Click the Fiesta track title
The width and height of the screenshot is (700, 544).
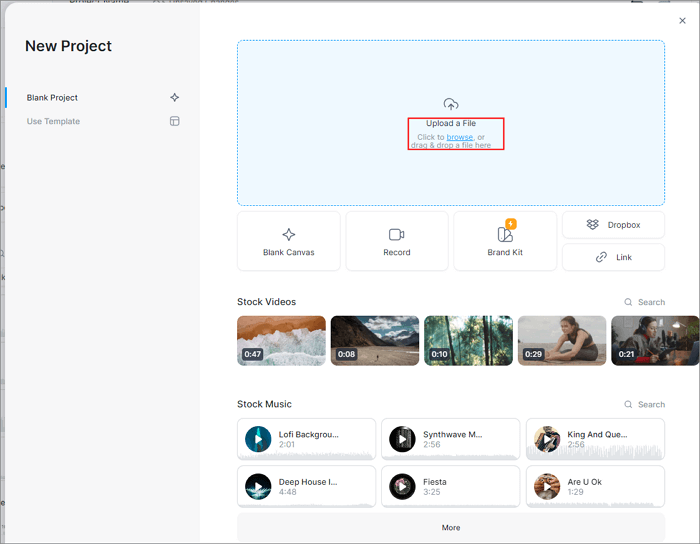coord(435,482)
